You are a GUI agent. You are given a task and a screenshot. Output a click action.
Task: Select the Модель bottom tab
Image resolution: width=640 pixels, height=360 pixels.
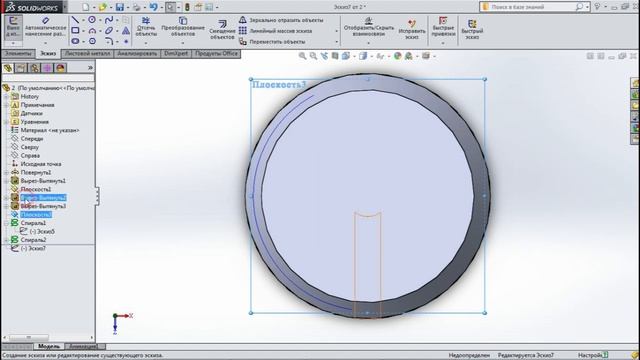point(49,347)
